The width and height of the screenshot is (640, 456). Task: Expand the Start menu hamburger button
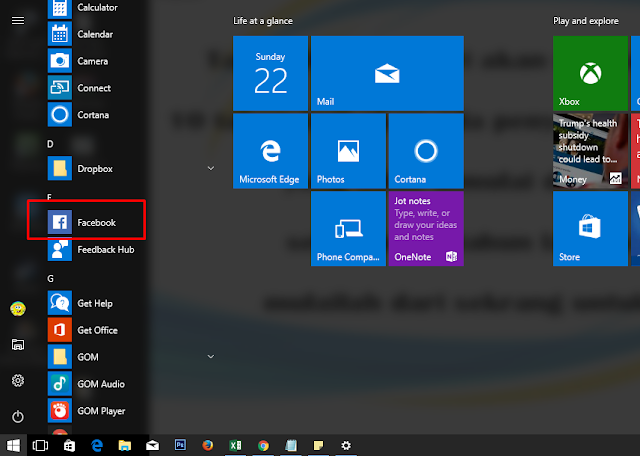(x=18, y=20)
